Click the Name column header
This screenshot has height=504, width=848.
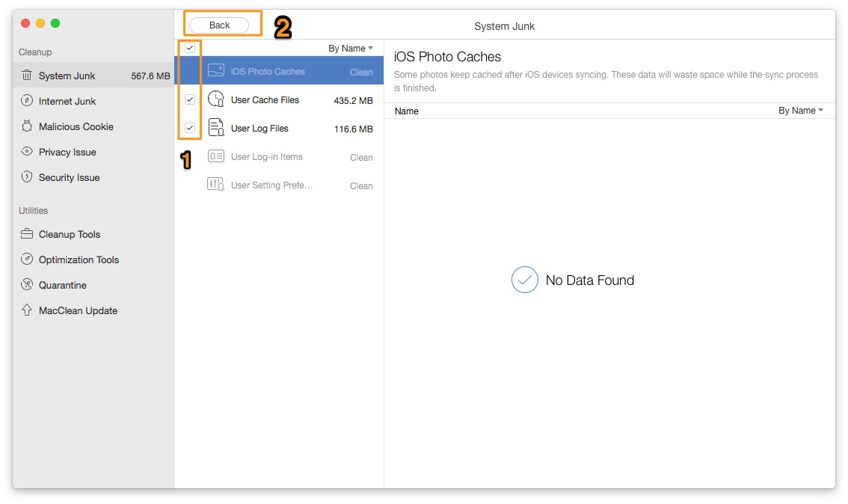(x=406, y=111)
